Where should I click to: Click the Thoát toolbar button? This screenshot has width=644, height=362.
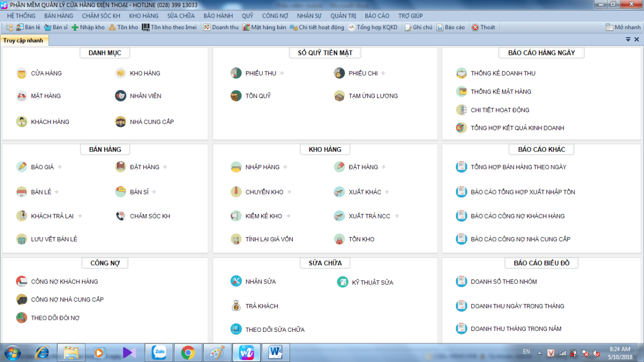click(x=484, y=27)
